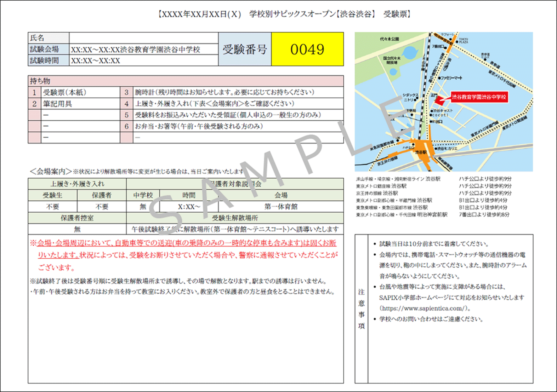This screenshot has width=557, height=392.
Task: Click the green 上履き・外履き入れ table header
Action: [x=77, y=184]
